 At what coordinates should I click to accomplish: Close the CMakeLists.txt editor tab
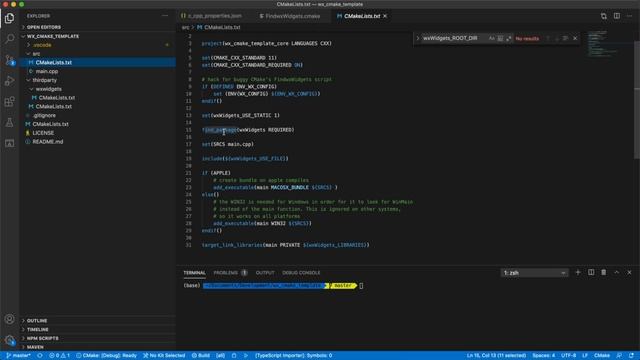click(x=385, y=16)
